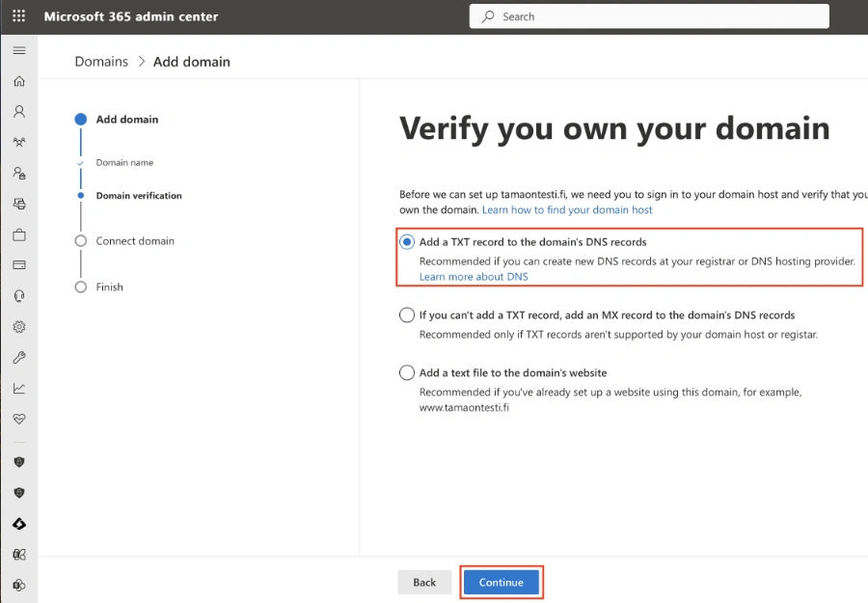Screen dimensions: 868x603
Task: Open the Settings gear icon
Action: [x=19, y=327]
